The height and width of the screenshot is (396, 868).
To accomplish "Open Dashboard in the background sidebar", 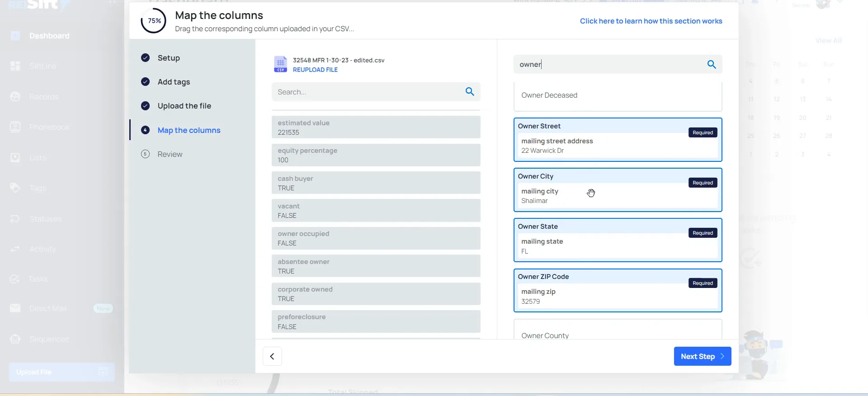I will pyautogui.click(x=49, y=36).
